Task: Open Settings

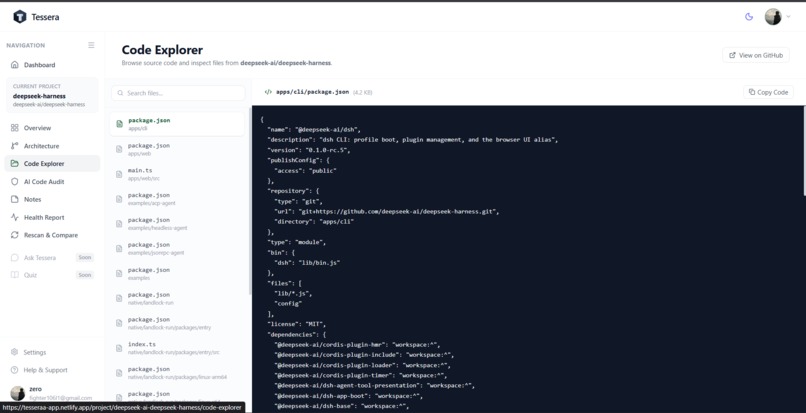Action: tap(52, 352)
